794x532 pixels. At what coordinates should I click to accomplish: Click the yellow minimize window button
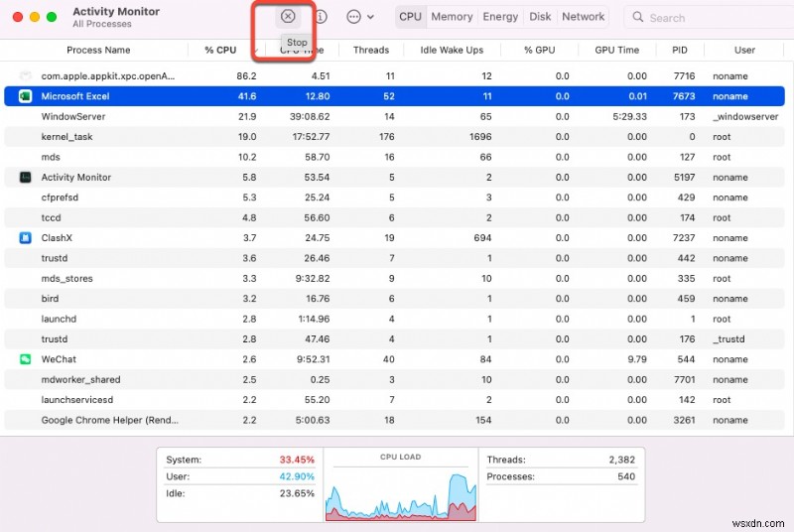[35, 17]
